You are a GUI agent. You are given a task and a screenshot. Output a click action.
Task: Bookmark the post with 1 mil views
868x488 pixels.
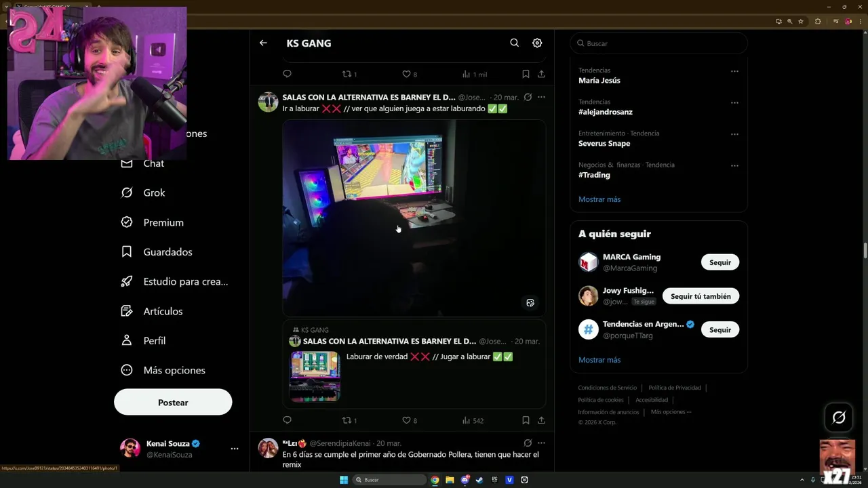tap(526, 74)
